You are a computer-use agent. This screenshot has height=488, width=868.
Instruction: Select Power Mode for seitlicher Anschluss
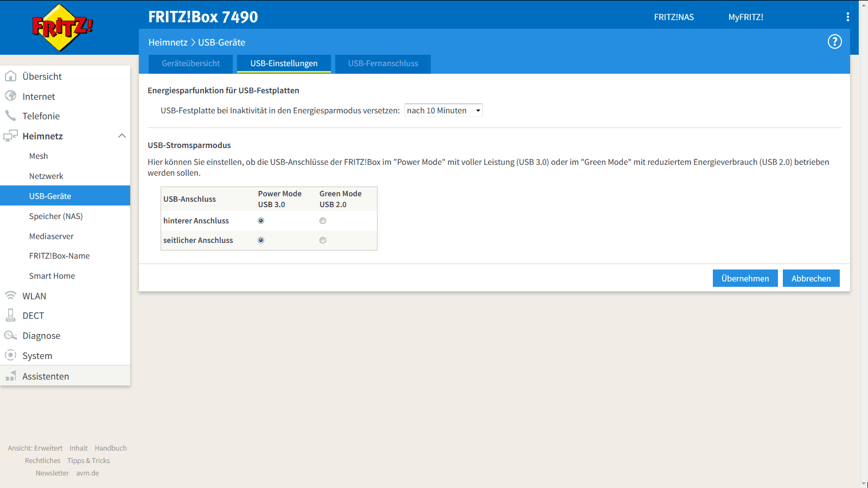(261, 240)
